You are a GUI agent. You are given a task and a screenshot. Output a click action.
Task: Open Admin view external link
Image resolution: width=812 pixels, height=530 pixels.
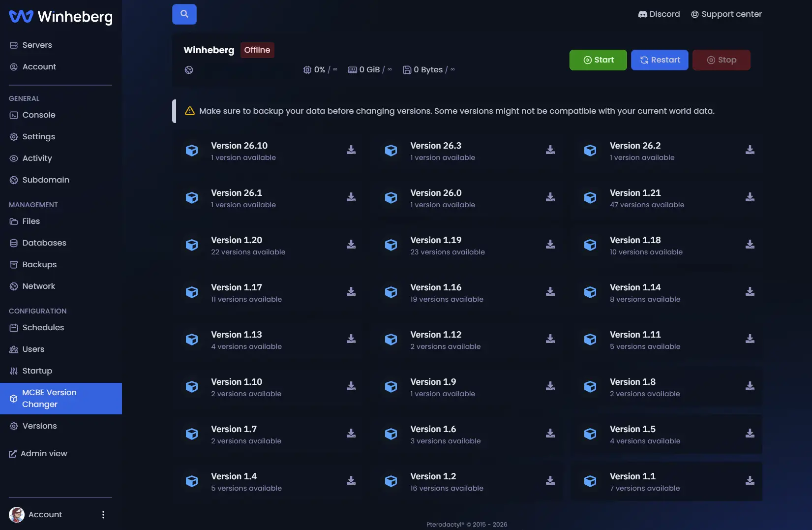(x=38, y=454)
